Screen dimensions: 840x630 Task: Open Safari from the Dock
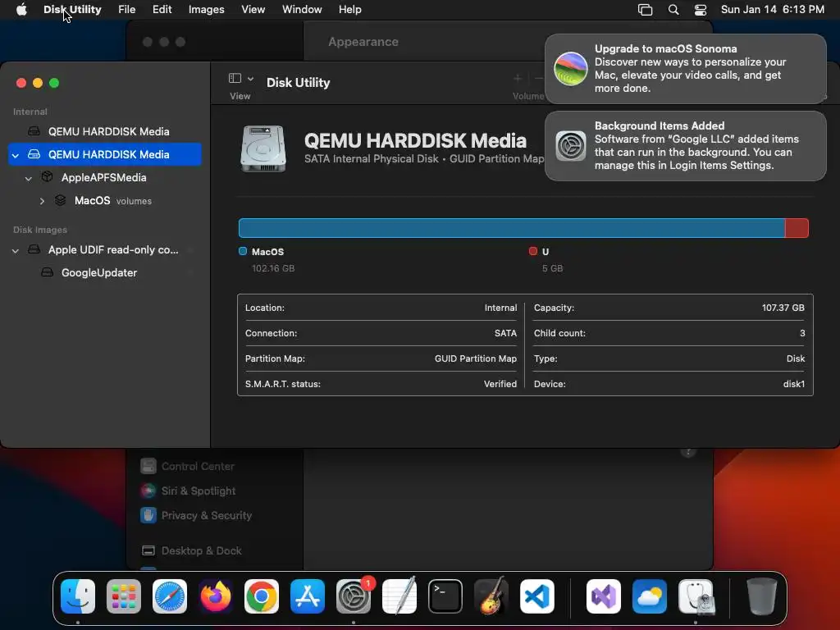[170, 596]
